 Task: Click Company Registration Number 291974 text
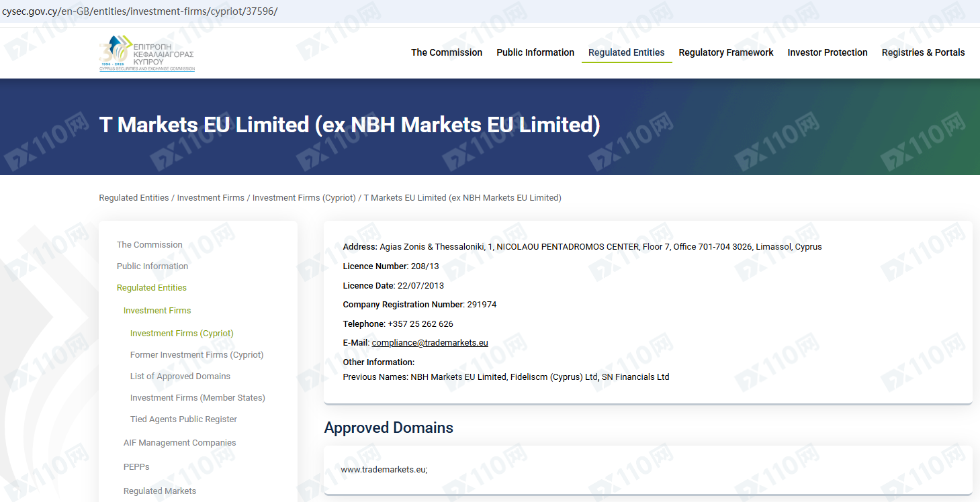point(420,305)
